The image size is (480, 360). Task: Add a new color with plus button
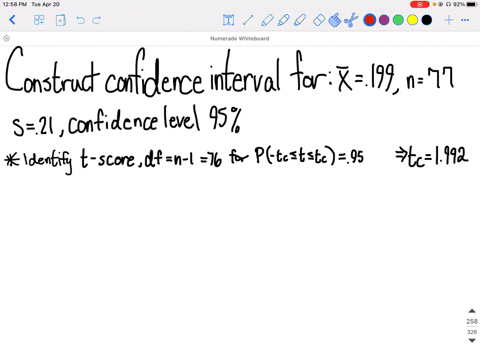click(449, 20)
